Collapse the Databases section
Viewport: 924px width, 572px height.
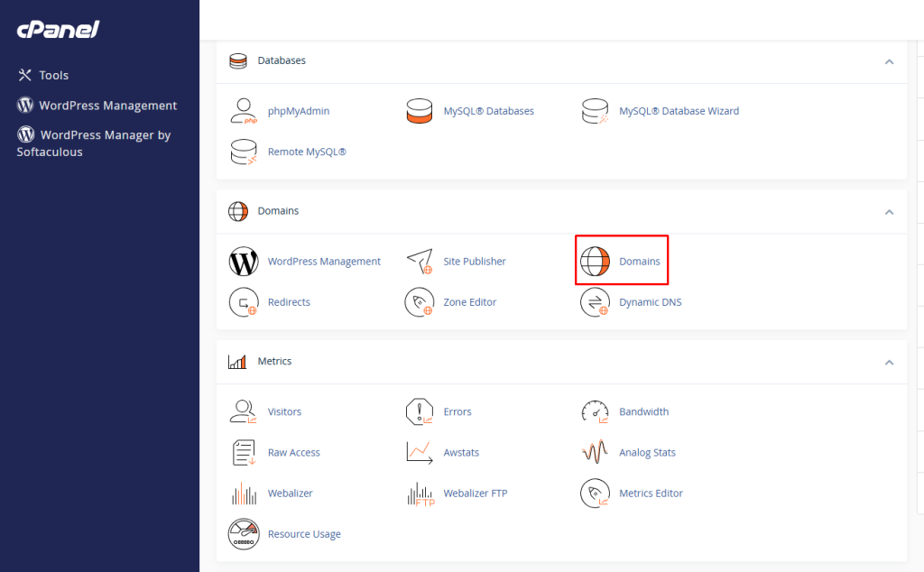tap(889, 60)
